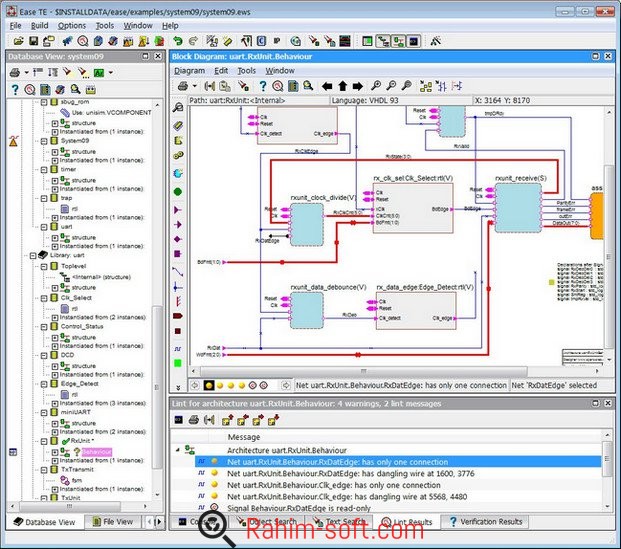The width and height of the screenshot is (621, 549).
Task: Open a workspace with the folder icon
Action: [x=18, y=41]
